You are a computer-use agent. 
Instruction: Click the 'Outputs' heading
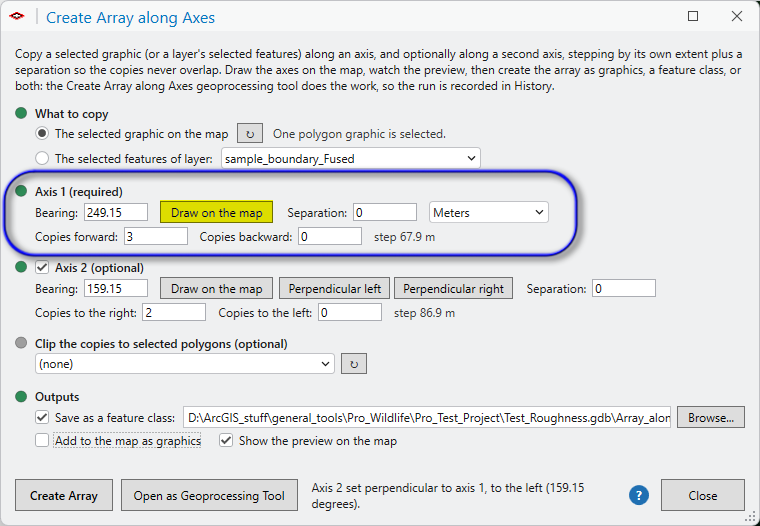[57, 397]
